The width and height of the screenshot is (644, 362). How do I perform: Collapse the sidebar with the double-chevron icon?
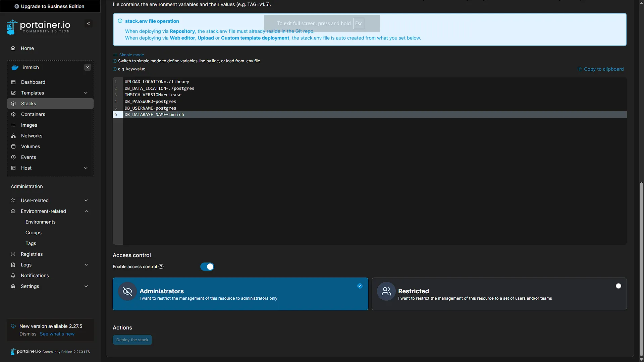pos(89,23)
